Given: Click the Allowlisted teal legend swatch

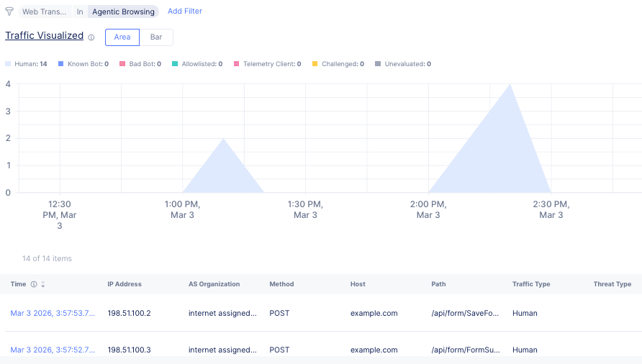Looking at the screenshot, I should 175,64.
